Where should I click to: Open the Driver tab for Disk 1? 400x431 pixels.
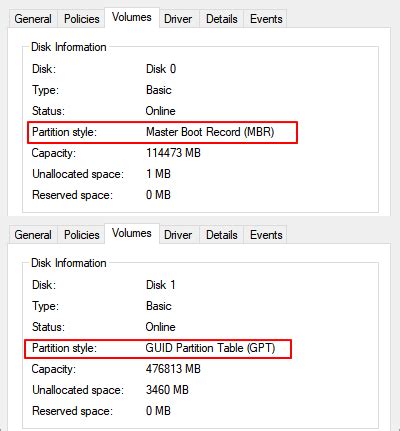point(178,235)
